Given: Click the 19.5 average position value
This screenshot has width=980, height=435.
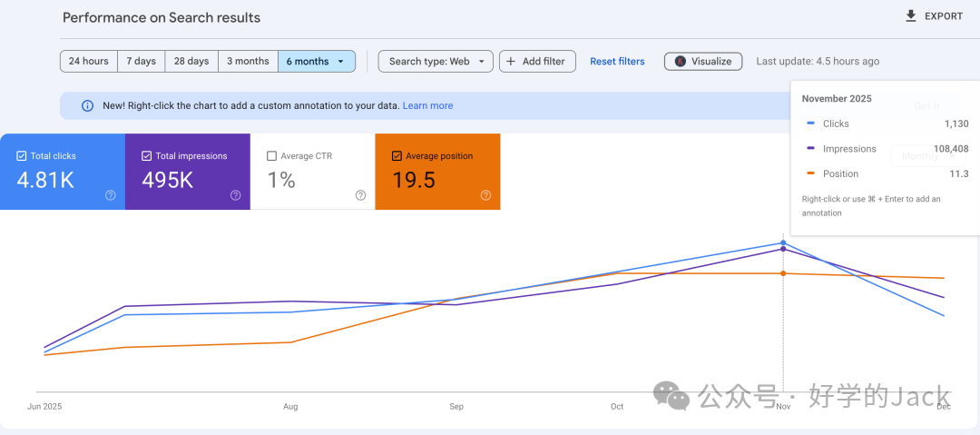Looking at the screenshot, I should (413, 180).
